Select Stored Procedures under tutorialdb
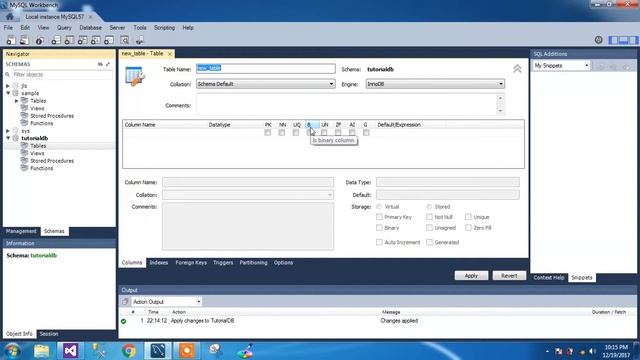The width and height of the screenshot is (640, 360). coord(52,161)
